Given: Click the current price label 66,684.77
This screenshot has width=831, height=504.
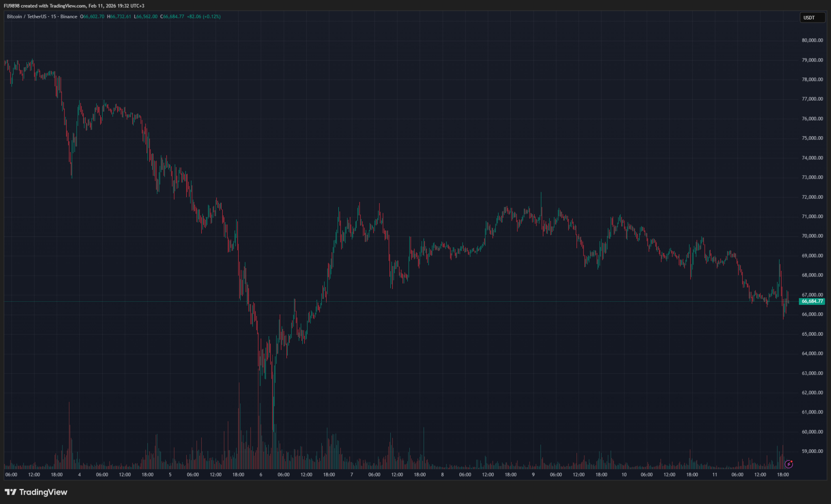Looking at the screenshot, I should pos(812,301).
